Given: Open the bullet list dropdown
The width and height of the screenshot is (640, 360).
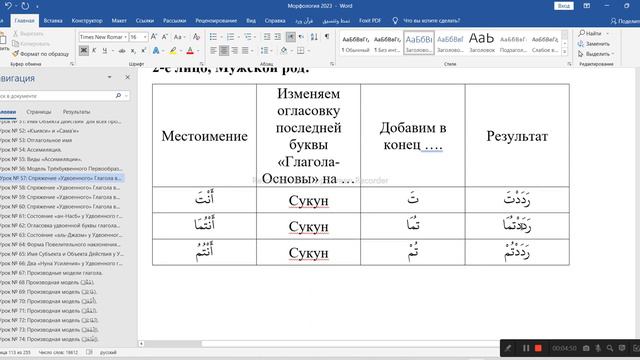Looking at the screenshot, I should click(221, 37).
